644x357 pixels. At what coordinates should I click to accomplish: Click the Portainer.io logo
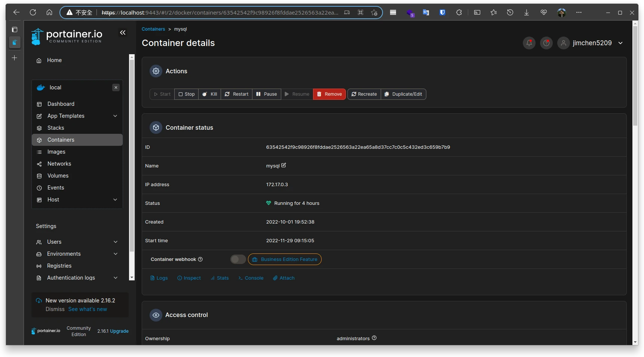(x=67, y=36)
